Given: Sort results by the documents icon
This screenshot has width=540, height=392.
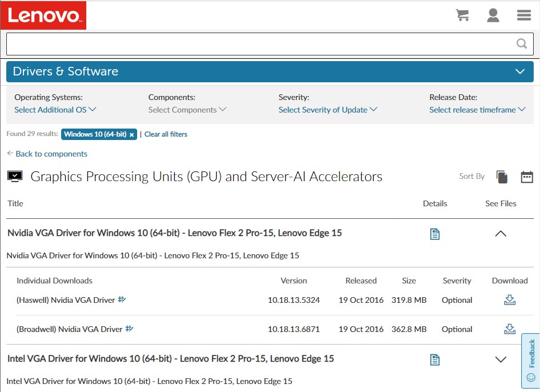Looking at the screenshot, I should (502, 177).
